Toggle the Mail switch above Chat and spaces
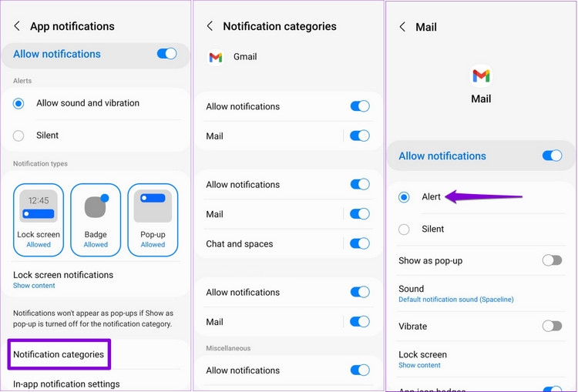Viewport: 578px width, 392px height. (x=360, y=213)
